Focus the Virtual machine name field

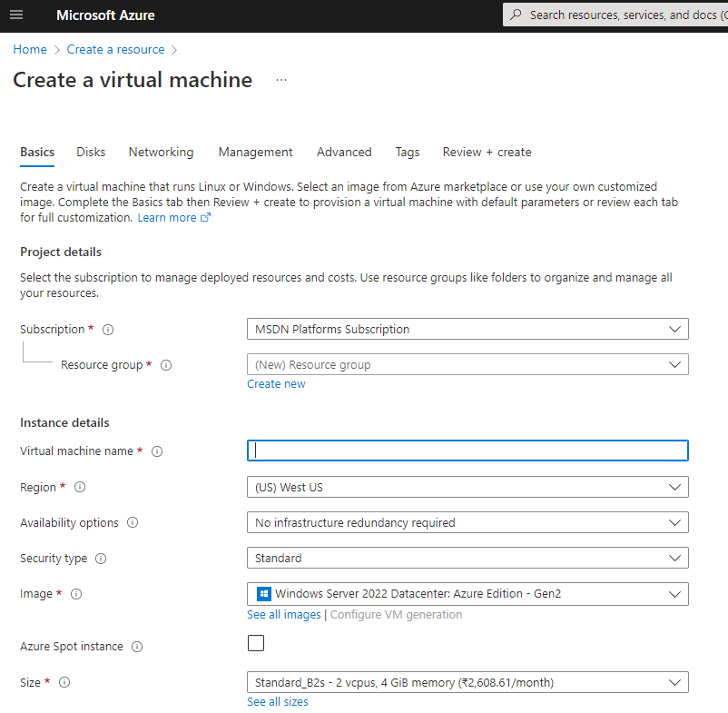(467, 451)
